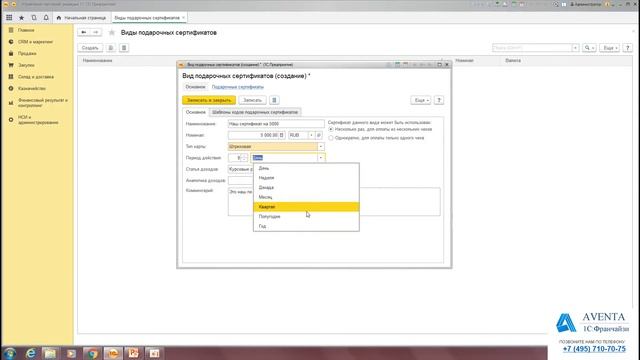Screen dimensions: 640x360
Task: Click the copy item icon beside Создать
Action: (x=111, y=48)
